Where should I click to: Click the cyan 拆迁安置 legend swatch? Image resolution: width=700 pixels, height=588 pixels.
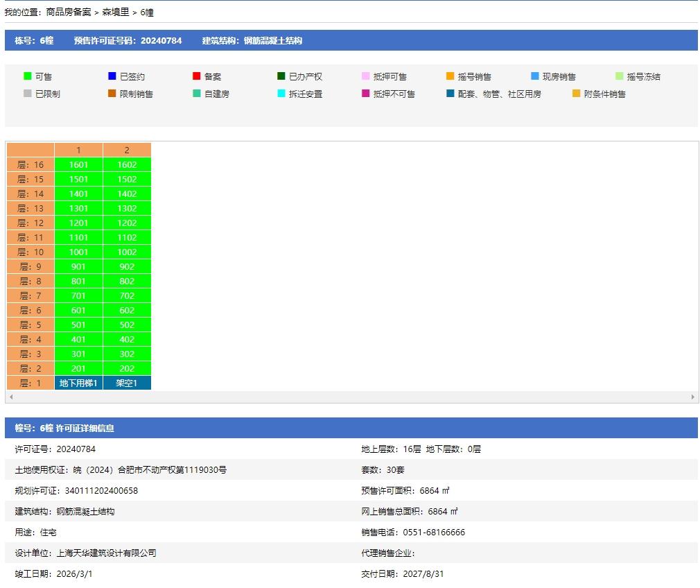tap(281, 94)
